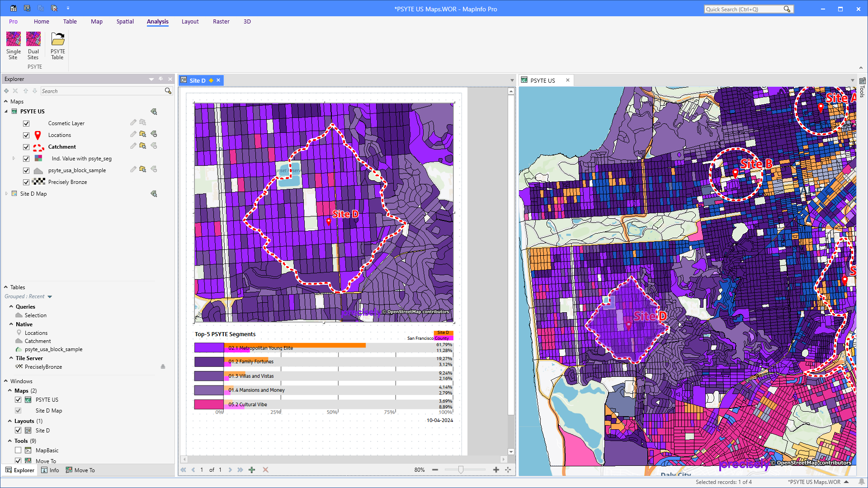Add a new page in the Site D layout
This screenshot has width=868, height=488.
pyautogui.click(x=252, y=469)
